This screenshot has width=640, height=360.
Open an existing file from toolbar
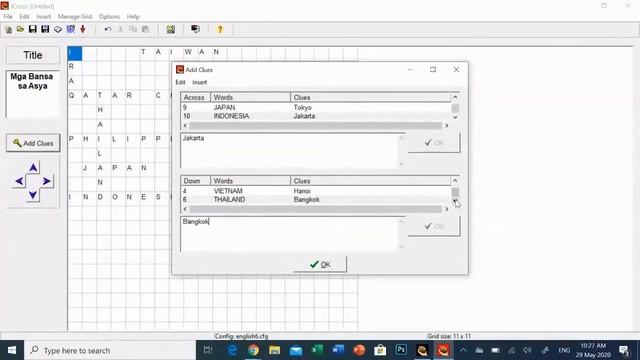click(20, 29)
